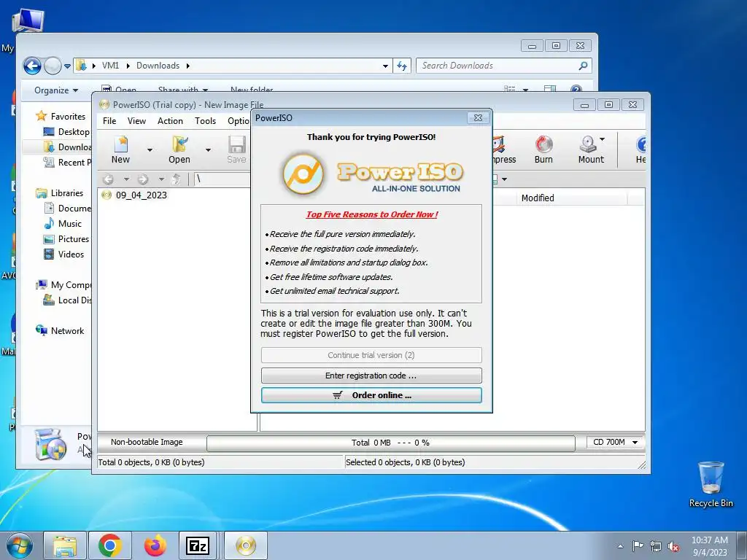
Task: Click the refresh icon in Explorer address bar
Action: 402,66
